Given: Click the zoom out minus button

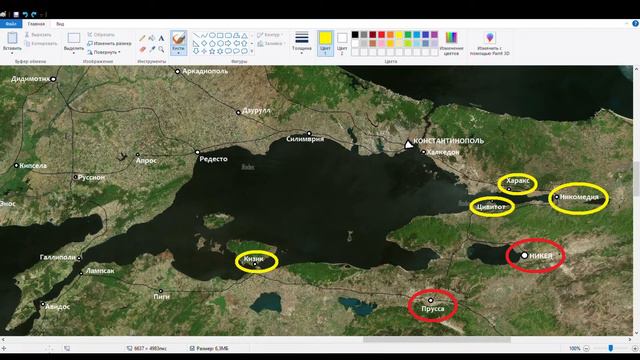Looking at the screenshot, I should click(587, 348).
